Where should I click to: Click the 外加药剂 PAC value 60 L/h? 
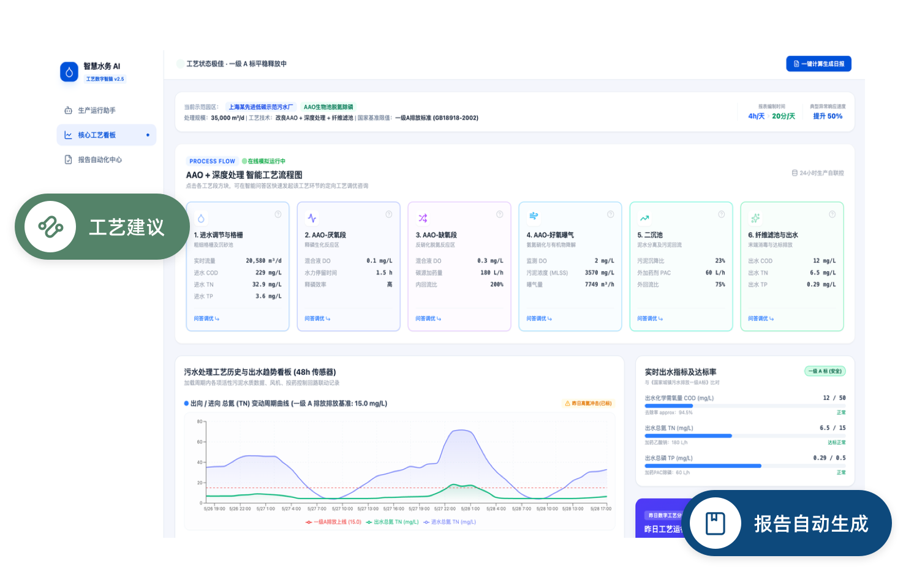(715, 273)
